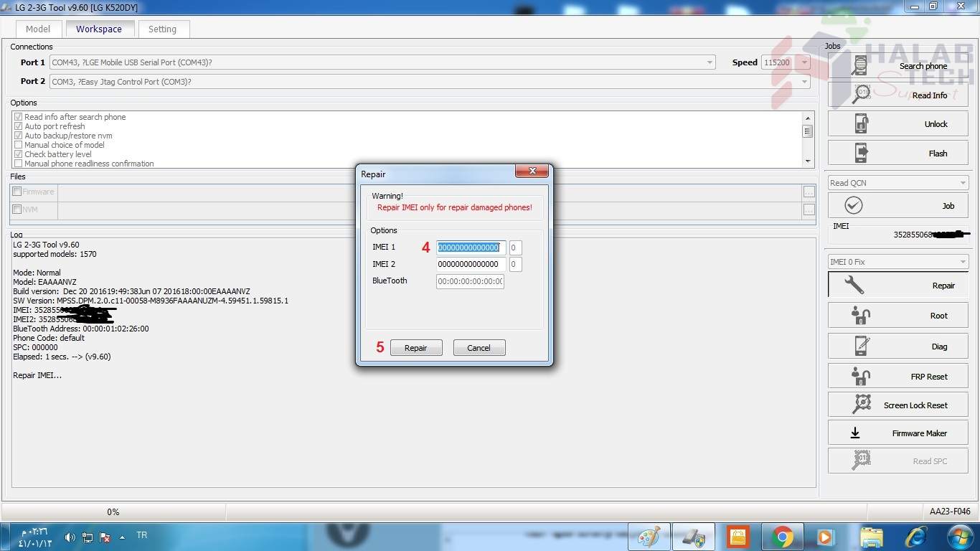Toggle Check battery level checkbox
Image resolution: width=980 pixels, height=551 pixels.
(x=19, y=154)
